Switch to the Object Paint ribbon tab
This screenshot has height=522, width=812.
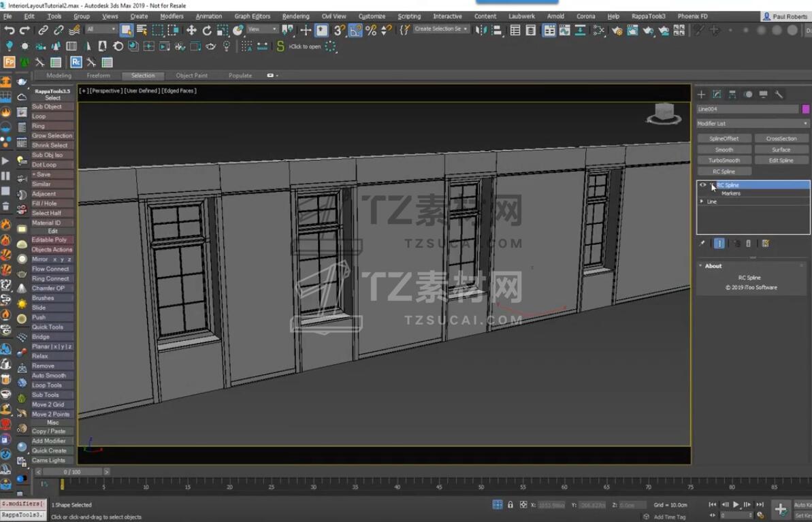(191, 76)
